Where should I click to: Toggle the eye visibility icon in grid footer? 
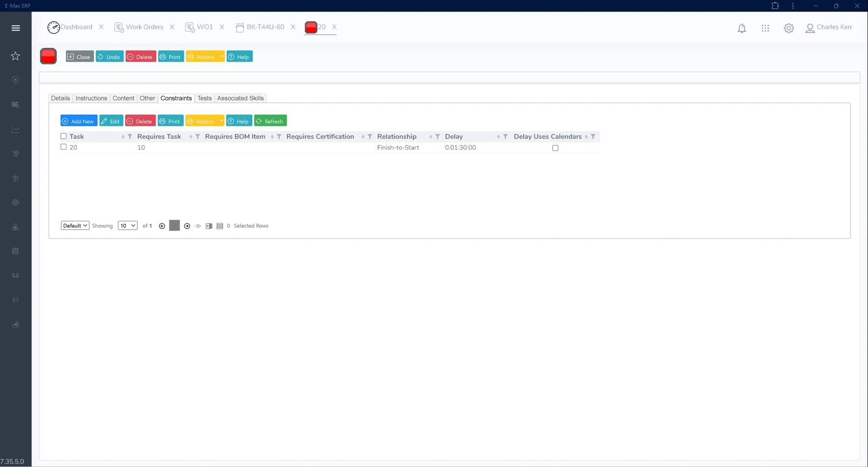coord(198,226)
